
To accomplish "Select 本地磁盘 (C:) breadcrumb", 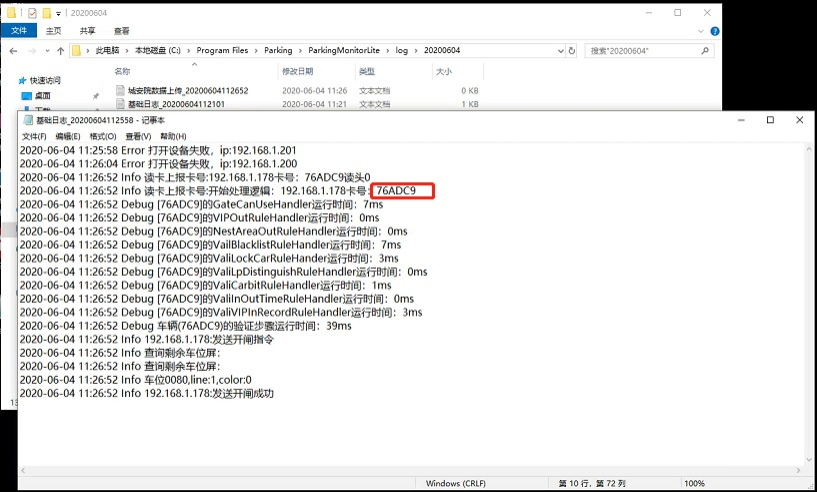I will tap(158, 51).
